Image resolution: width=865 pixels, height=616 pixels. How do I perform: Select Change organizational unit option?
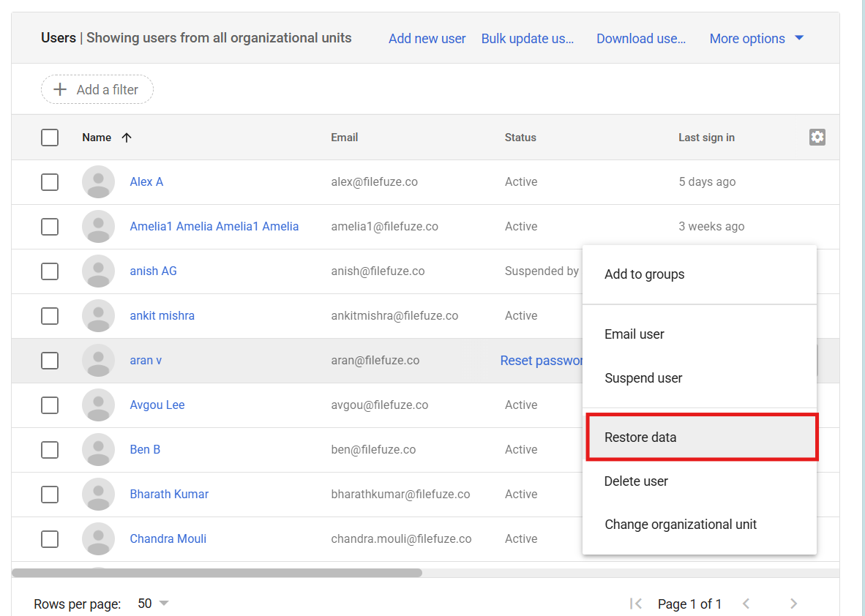click(x=700, y=524)
